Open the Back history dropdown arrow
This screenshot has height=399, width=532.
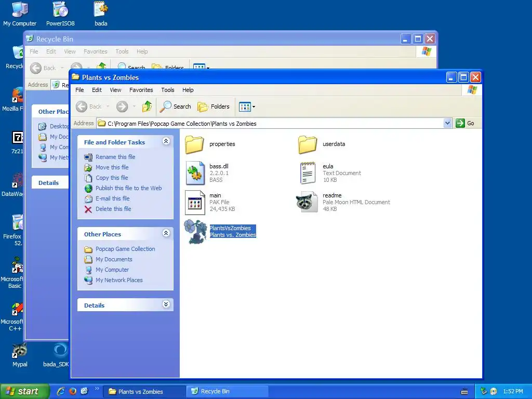tap(108, 107)
